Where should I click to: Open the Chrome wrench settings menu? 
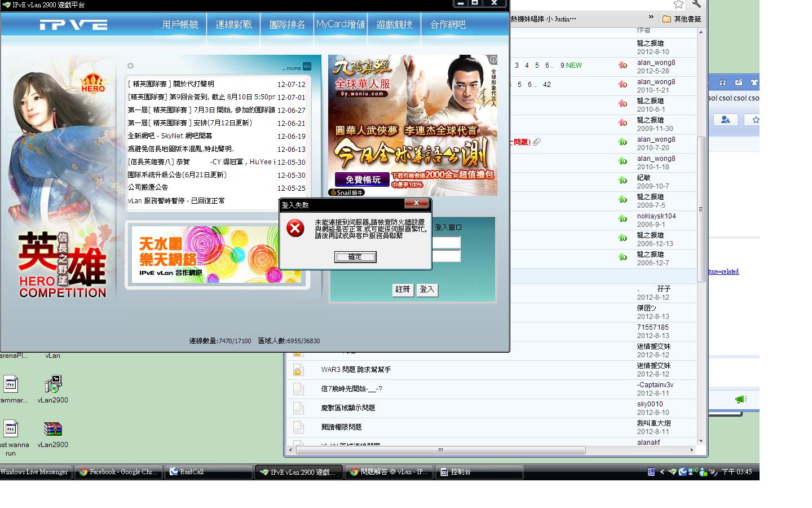click(x=696, y=5)
